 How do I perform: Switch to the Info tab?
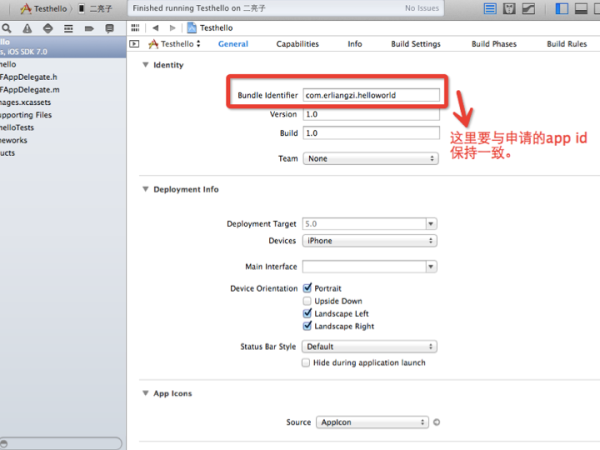pos(355,44)
